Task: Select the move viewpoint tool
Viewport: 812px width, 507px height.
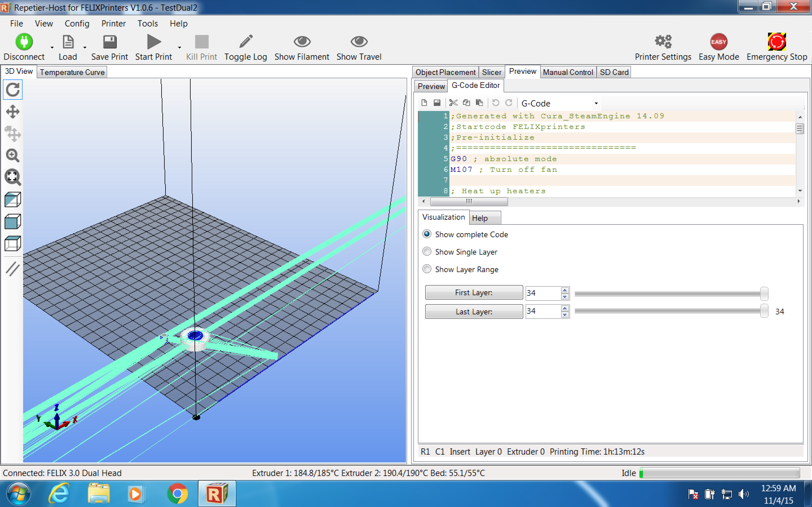Action: coord(13,112)
